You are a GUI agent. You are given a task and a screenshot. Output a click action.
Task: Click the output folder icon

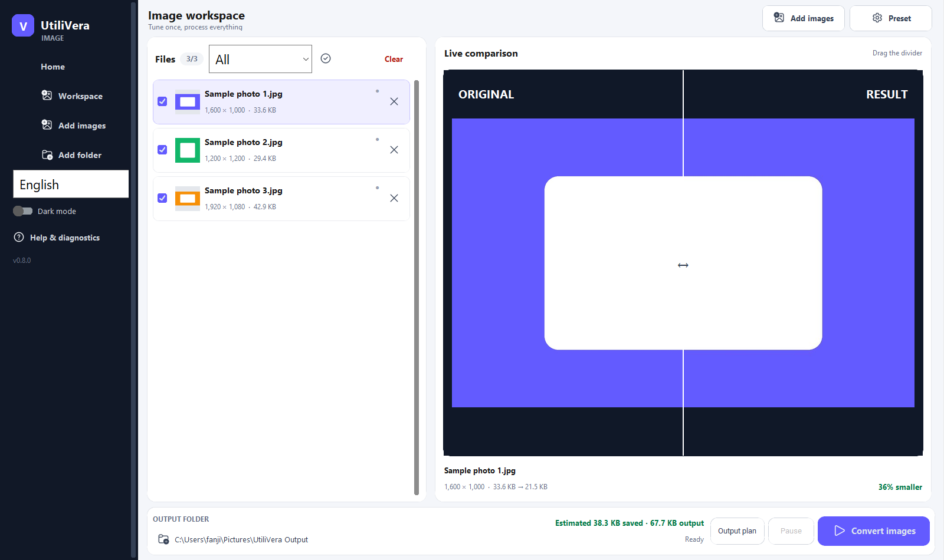[163, 539]
